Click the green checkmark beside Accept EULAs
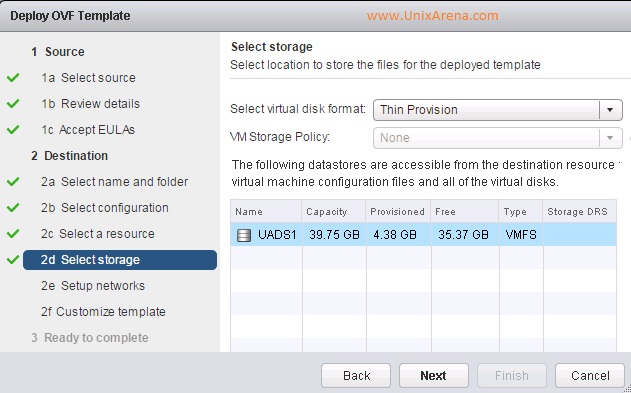 coord(13,130)
